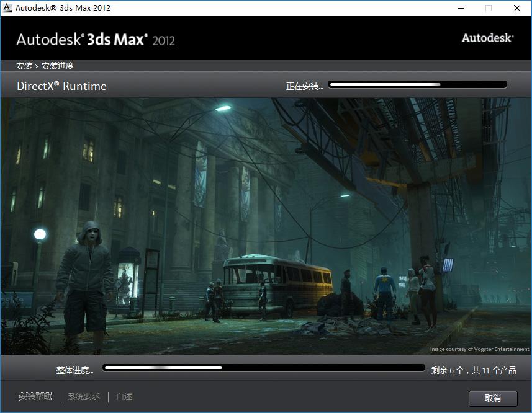Open the 系统要求 system requirements link
The width and height of the screenshot is (532, 413).
click(x=84, y=396)
